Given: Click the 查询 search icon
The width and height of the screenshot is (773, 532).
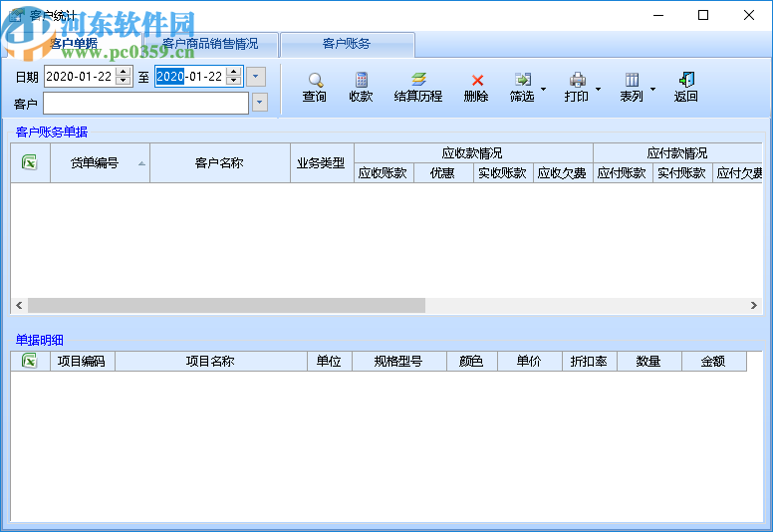Looking at the screenshot, I should click(x=315, y=80).
